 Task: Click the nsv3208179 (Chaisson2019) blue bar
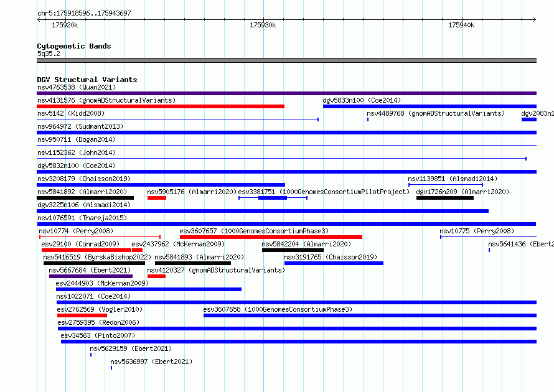click(x=161, y=185)
